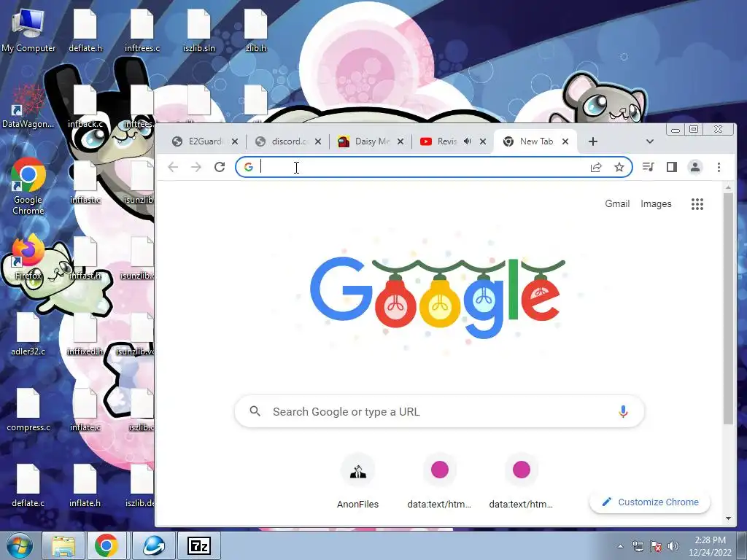Open the volume speaker tray icon
This screenshot has width=747, height=560.
673,546
